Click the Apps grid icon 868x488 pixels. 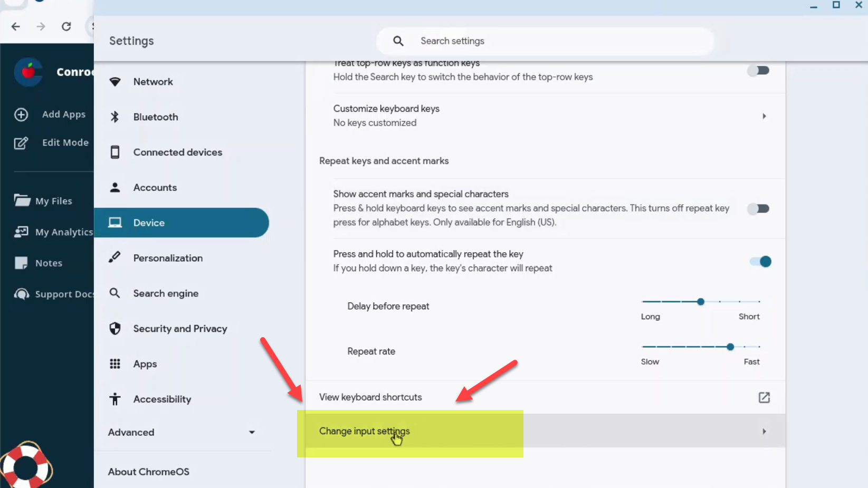115,364
